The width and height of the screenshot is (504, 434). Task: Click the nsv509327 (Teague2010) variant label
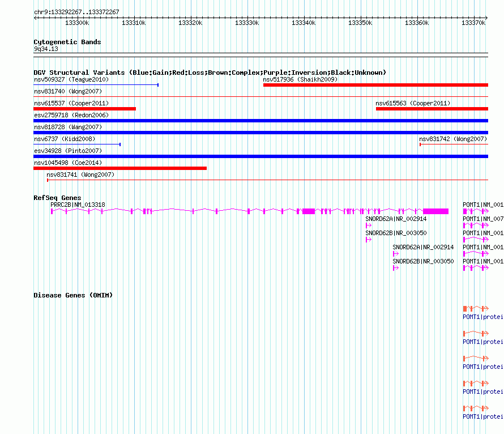coord(71,79)
